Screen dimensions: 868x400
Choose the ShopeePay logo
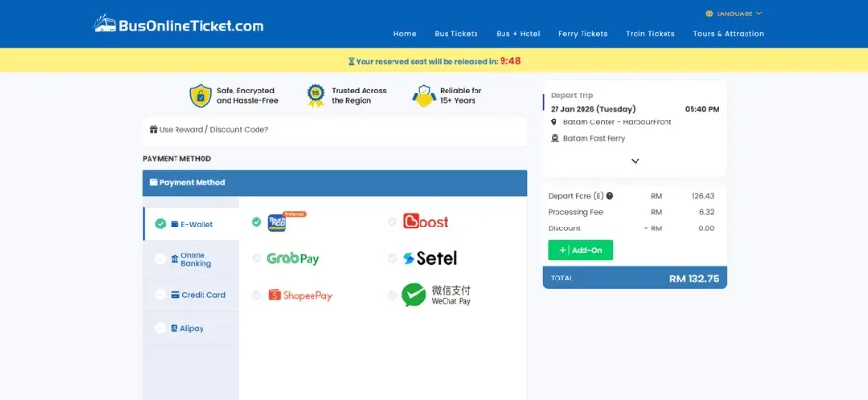click(300, 295)
